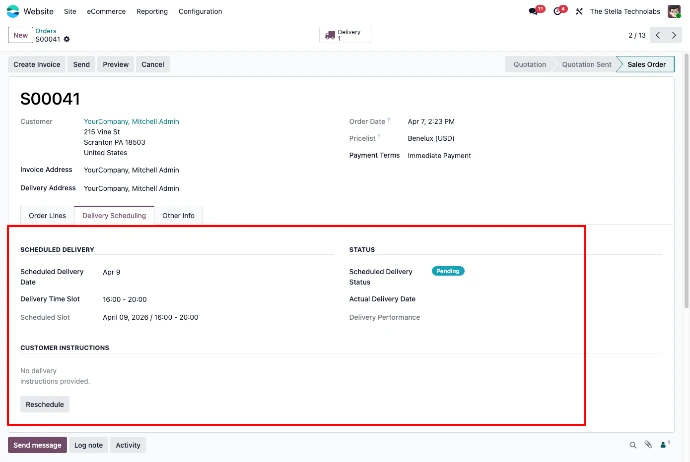The width and height of the screenshot is (690, 462).
Task: Expand the Configuration menu
Action: coord(200,11)
